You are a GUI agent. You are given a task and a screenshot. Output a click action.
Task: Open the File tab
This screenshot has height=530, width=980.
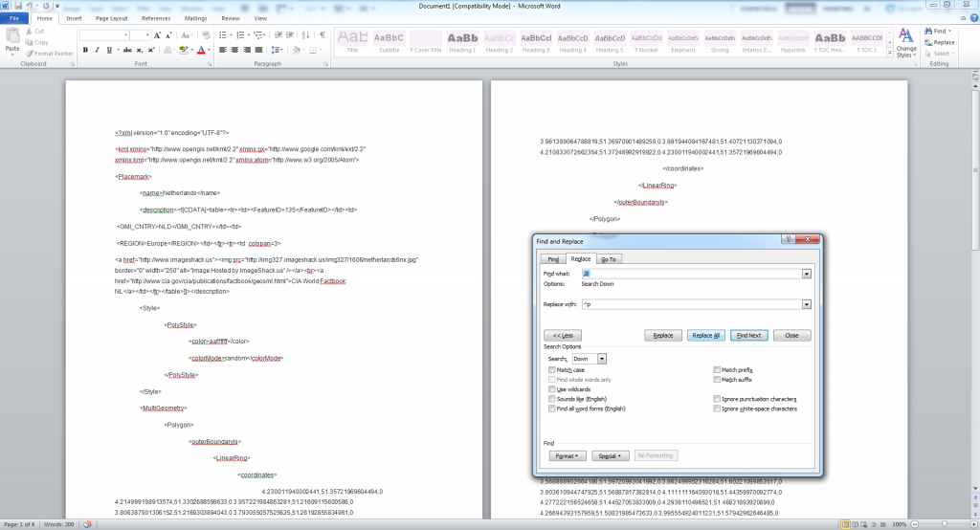[x=13, y=19]
